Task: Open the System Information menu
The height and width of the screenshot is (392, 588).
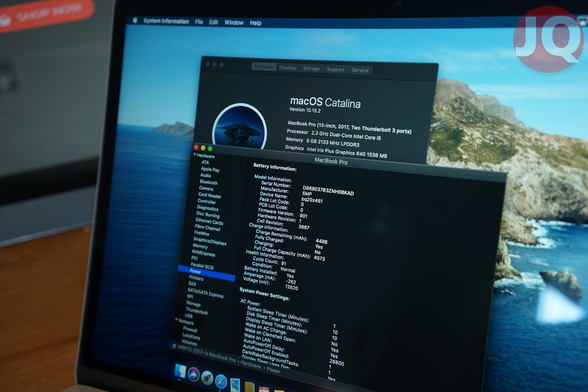Action: [166, 21]
